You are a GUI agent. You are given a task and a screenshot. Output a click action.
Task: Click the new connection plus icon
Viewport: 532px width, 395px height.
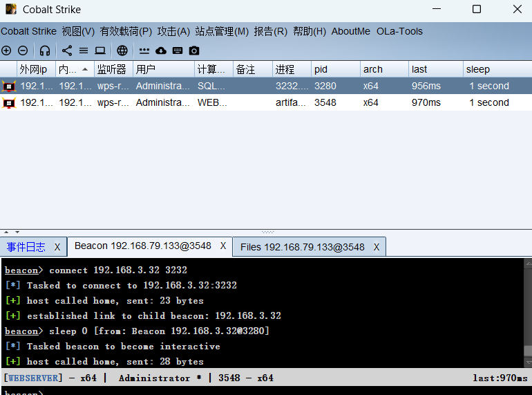tap(6, 50)
